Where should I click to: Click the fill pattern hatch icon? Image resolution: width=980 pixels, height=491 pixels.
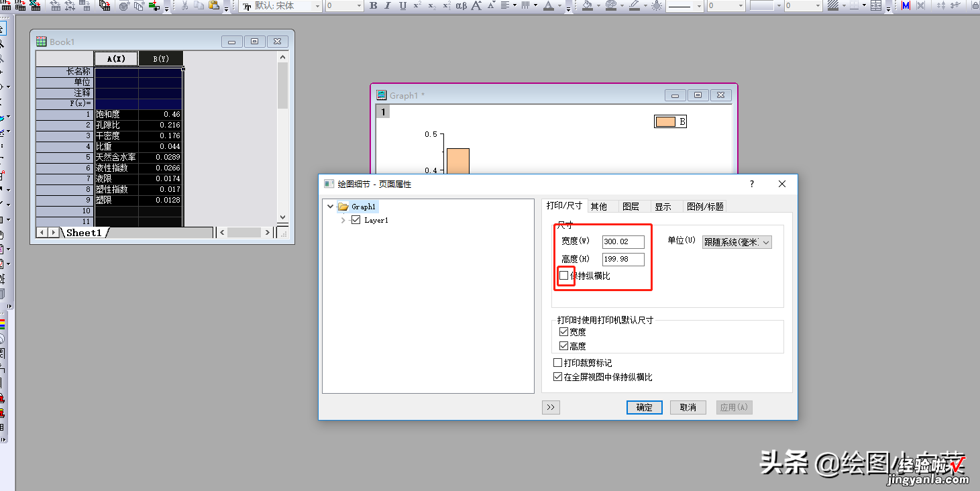tap(832, 5)
